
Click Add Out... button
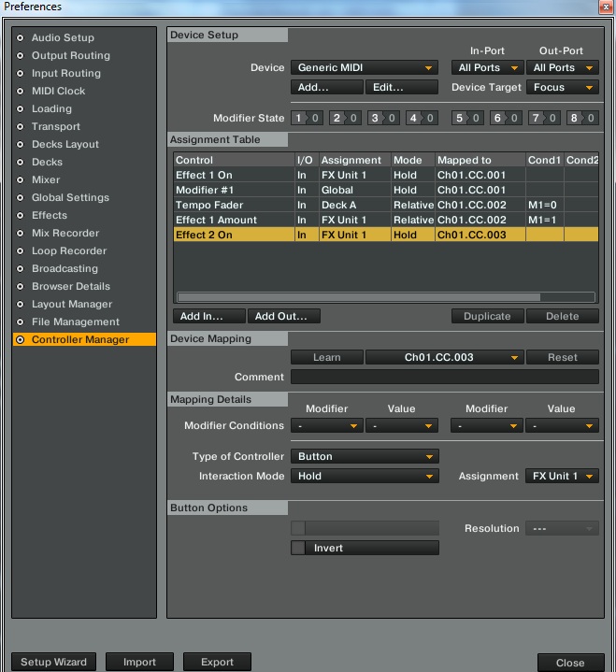coord(284,316)
